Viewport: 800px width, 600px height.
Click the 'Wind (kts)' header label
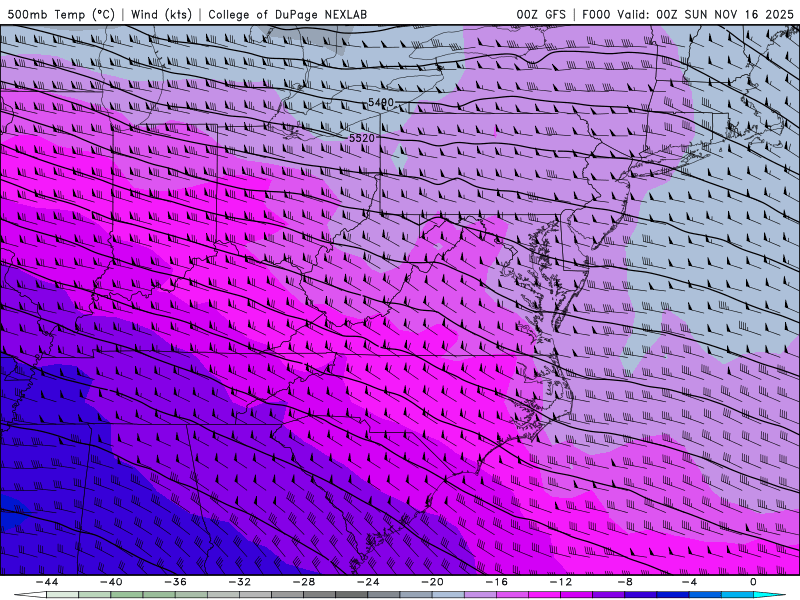(161, 14)
